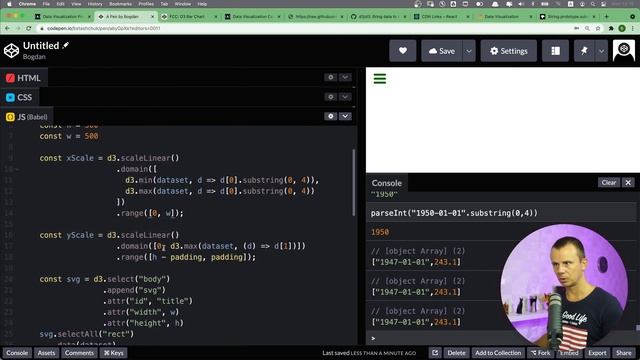Image resolution: width=640 pixels, height=360 pixels.
Task: Edit pen title via pencil icon
Action: (66, 45)
